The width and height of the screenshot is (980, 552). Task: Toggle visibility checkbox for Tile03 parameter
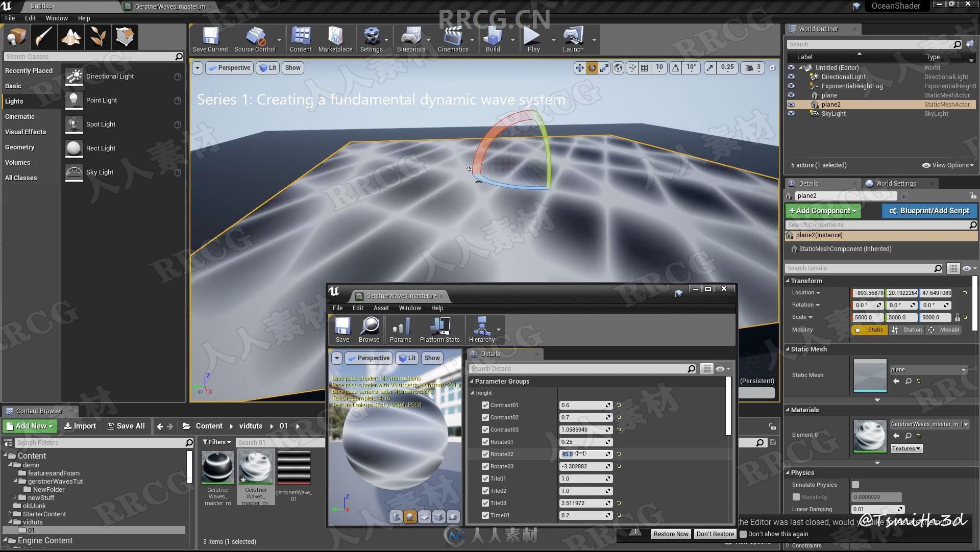tap(485, 502)
